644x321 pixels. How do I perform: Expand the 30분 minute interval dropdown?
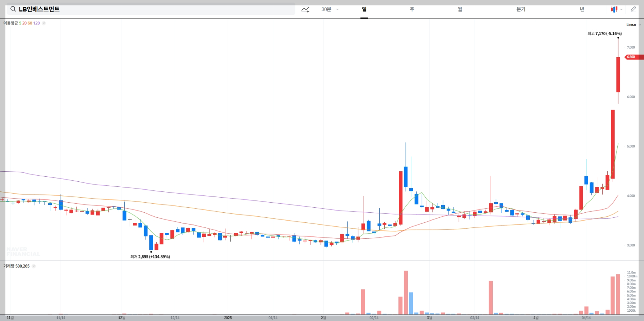(x=330, y=9)
